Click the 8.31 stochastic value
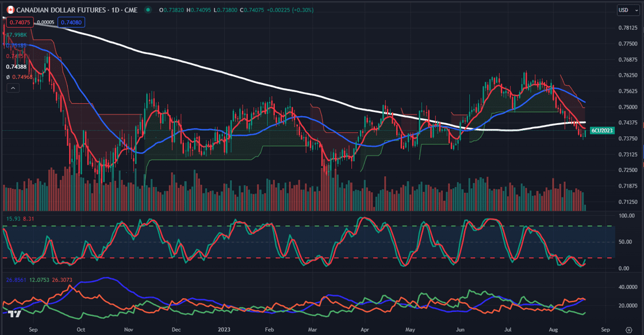The width and height of the screenshot is (644, 335). (29, 219)
